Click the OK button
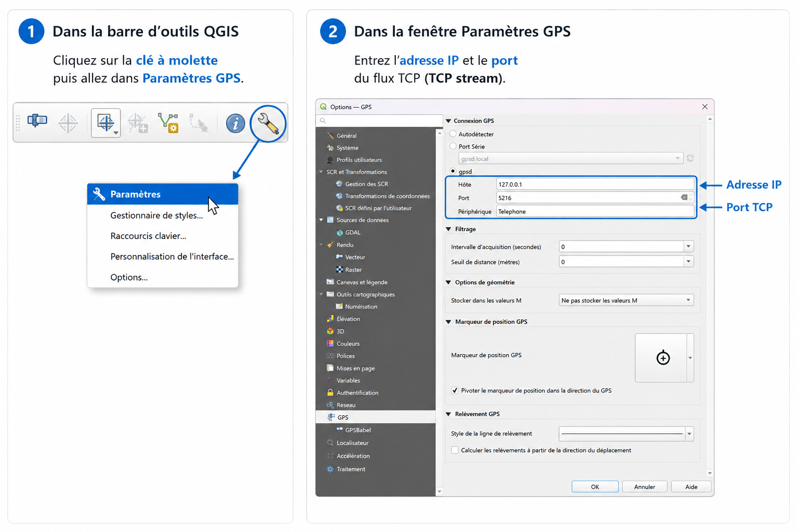Viewport: 798px width, 532px height. coord(595,487)
